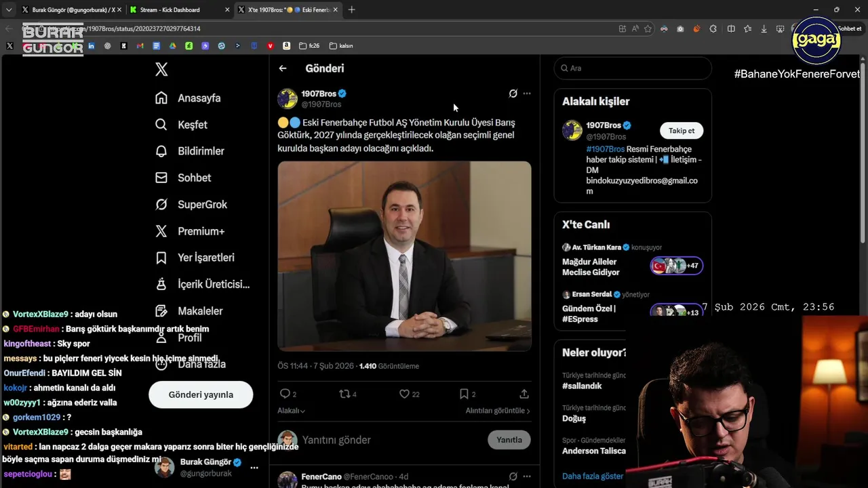The image size is (868, 488).
Task: Click Daha fazla göster link
Action: (x=593, y=476)
